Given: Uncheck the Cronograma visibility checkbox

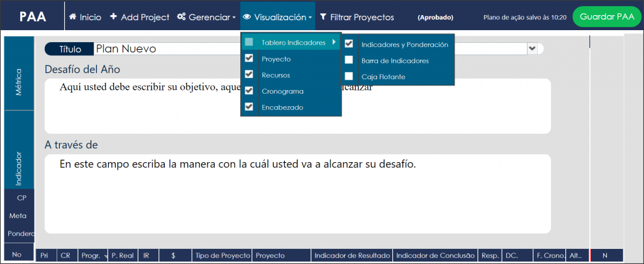Looking at the screenshot, I should point(248,91).
